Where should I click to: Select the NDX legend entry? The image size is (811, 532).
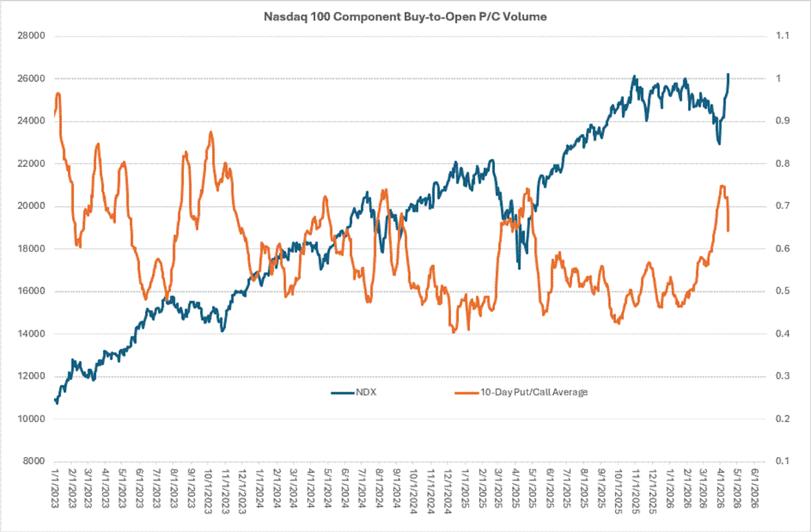click(354, 392)
